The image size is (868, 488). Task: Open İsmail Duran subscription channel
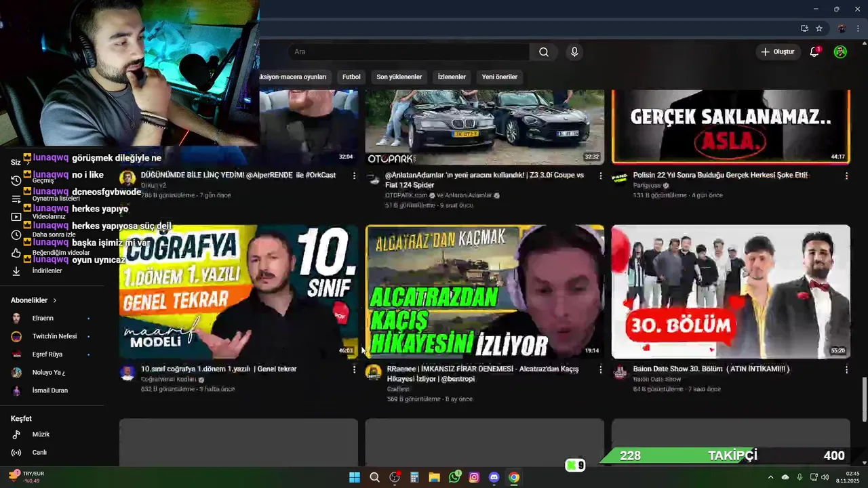[x=49, y=390]
